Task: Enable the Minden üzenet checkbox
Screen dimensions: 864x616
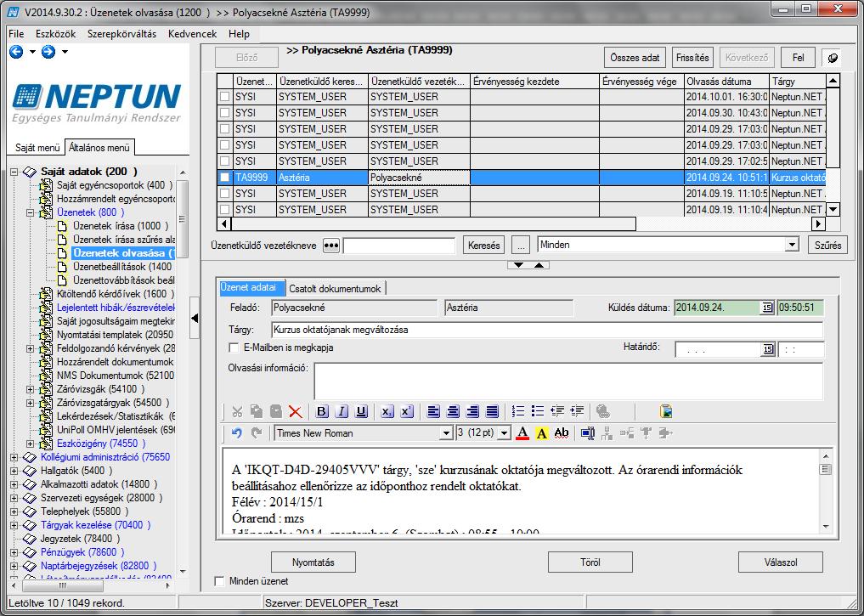Action: pyautogui.click(x=219, y=581)
